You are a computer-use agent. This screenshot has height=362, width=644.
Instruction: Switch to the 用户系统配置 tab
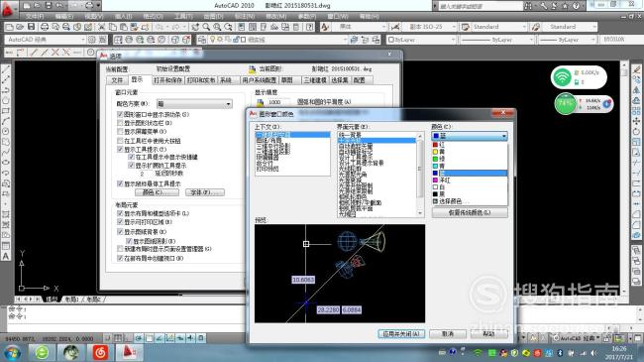(x=260, y=80)
